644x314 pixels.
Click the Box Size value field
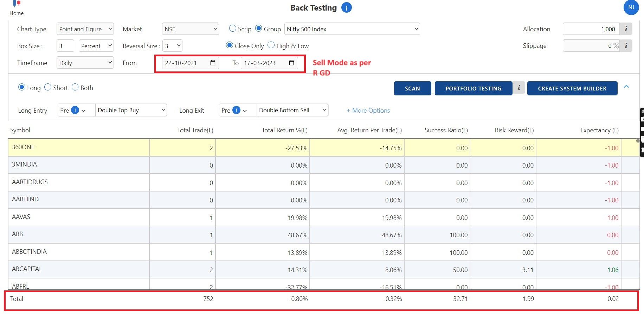pos(65,46)
